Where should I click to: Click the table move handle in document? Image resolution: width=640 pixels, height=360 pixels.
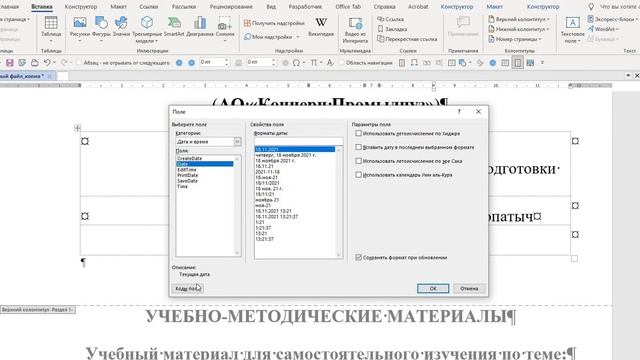pyautogui.click(x=77, y=128)
